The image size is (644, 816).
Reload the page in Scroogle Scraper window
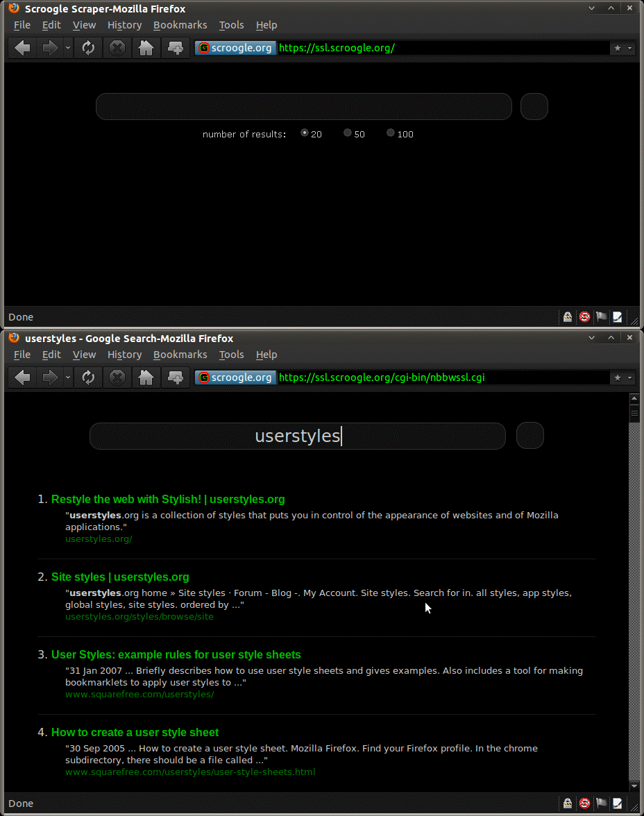pyautogui.click(x=89, y=48)
